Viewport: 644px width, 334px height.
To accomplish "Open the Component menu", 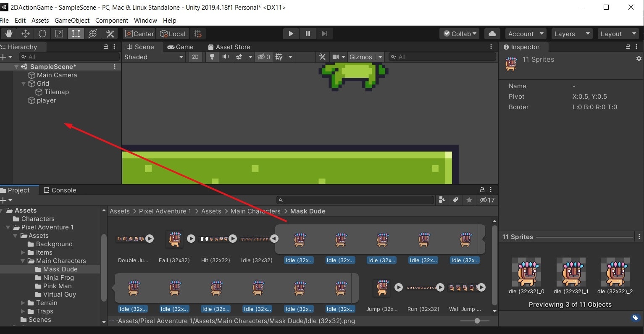I will [x=112, y=20].
